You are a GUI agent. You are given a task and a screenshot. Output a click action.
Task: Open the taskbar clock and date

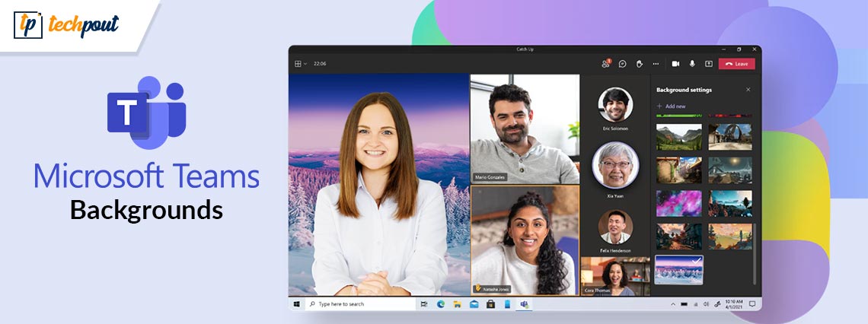click(733, 304)
